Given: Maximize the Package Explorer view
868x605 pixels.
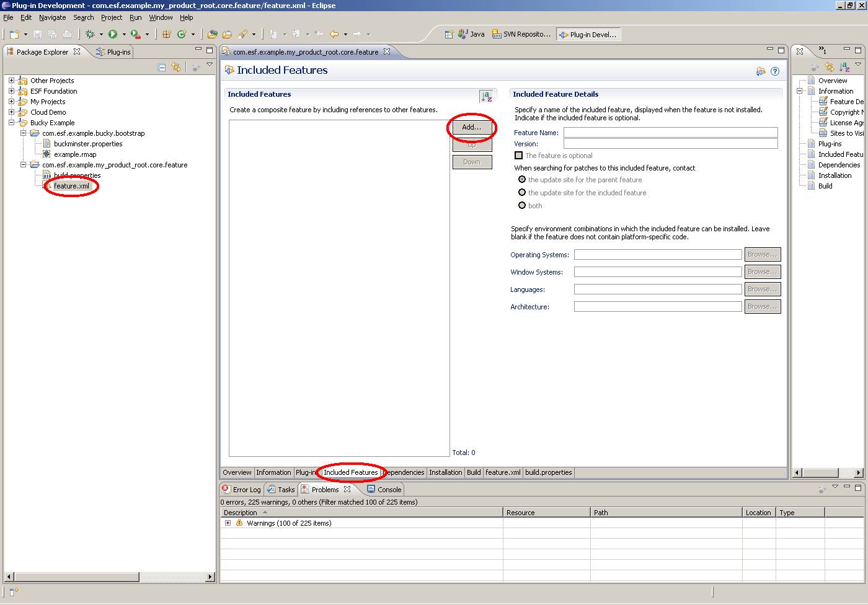Looking at the screenshot, I should tap(210, 50).
